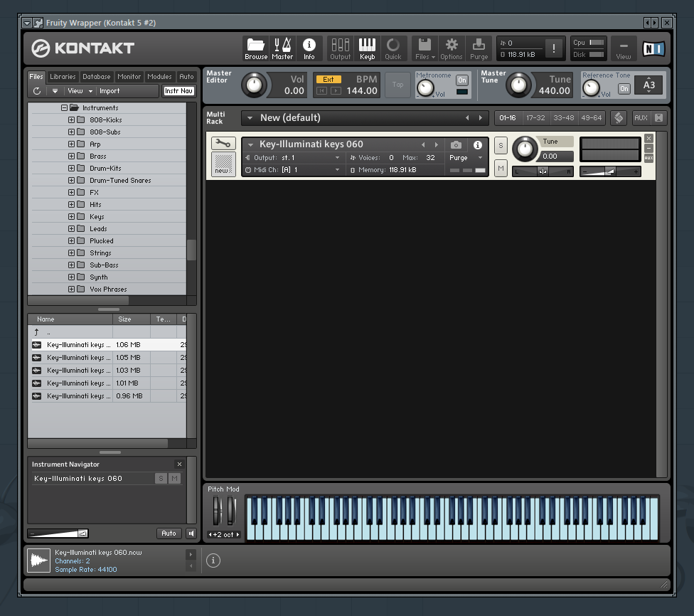Screen dimensions: 694x616
Task: Open the rack KSP multi script icon
Action: pos(619,118)
